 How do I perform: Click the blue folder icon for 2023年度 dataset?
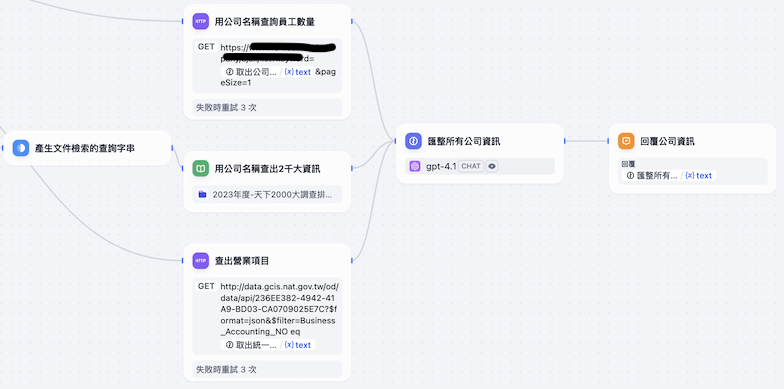(202, 194)
